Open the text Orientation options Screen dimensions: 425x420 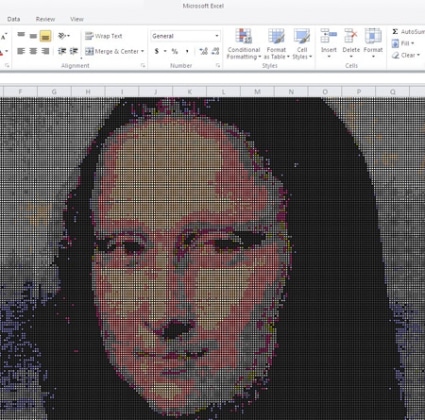[x=64, y=36]
